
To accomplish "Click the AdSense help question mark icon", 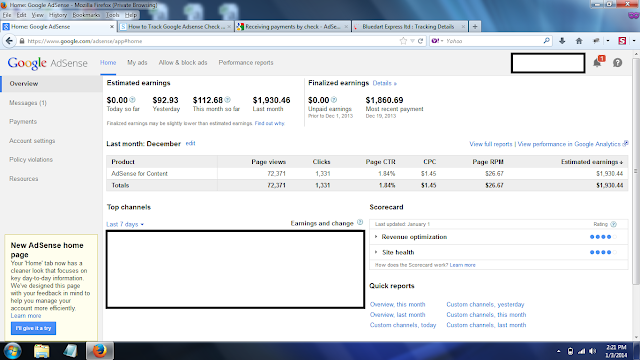I will [617, 62].
